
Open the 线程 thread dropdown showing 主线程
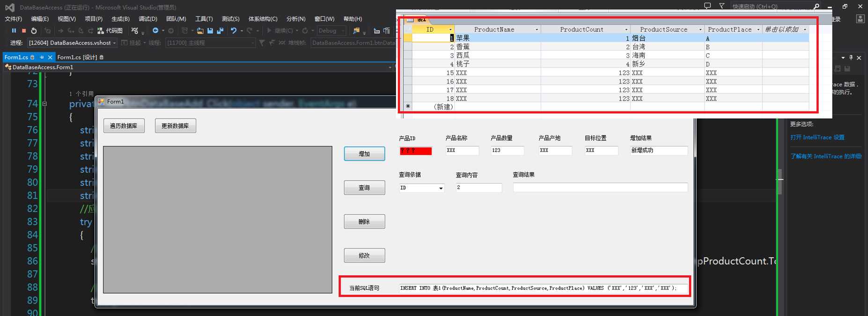211,43
